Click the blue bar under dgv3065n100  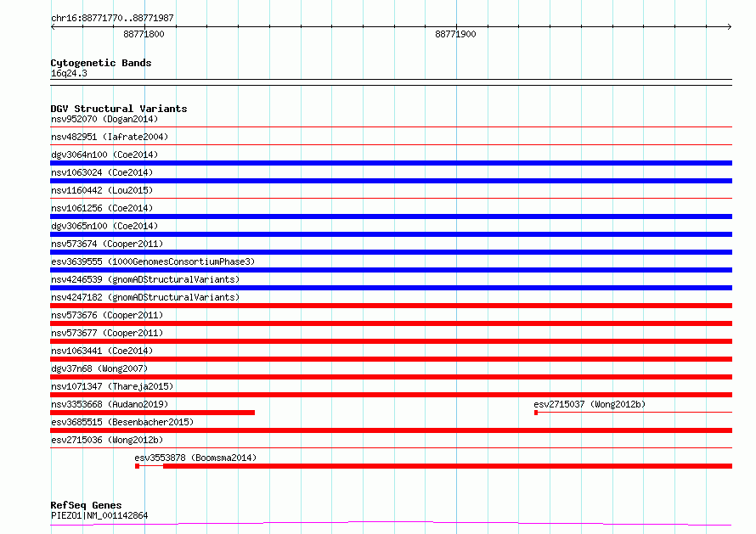(x=391, y=234)
